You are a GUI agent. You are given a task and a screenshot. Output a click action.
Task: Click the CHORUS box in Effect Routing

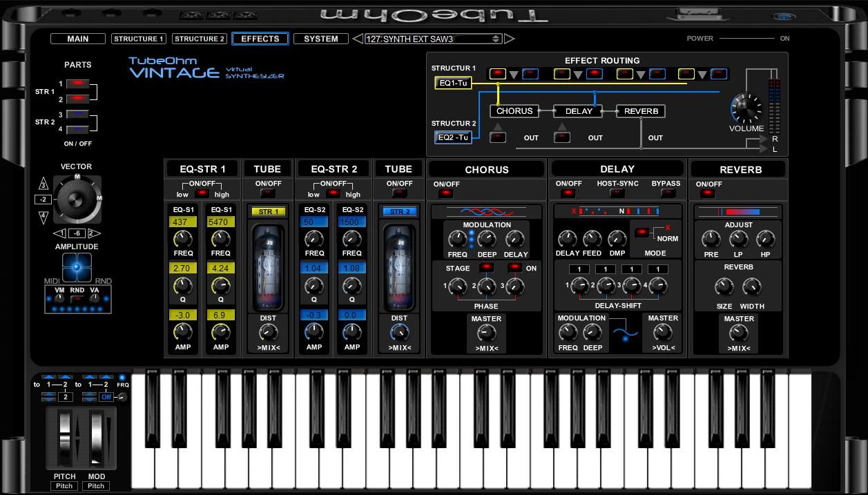(x=514, y=111)
